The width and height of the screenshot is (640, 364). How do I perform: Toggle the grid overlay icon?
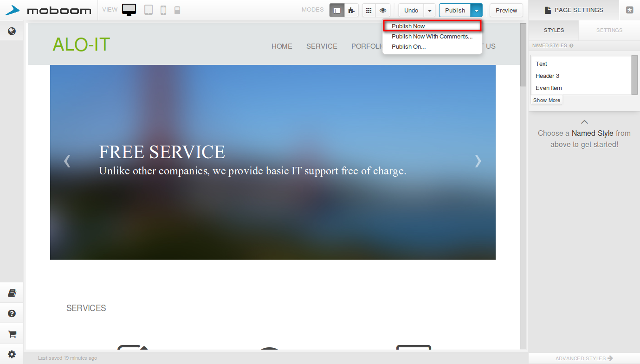369,10
